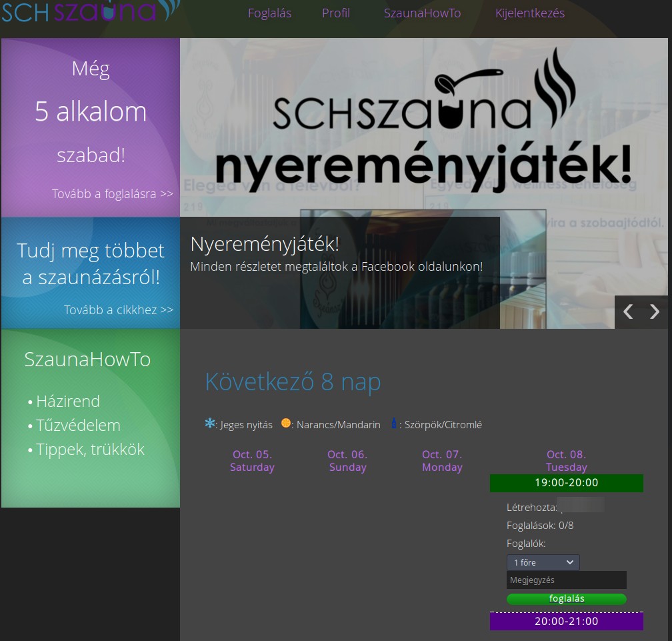Select the Oct. 07. Monday column header
The height and width of the screenshot is (641, 672).
(442, 461)
